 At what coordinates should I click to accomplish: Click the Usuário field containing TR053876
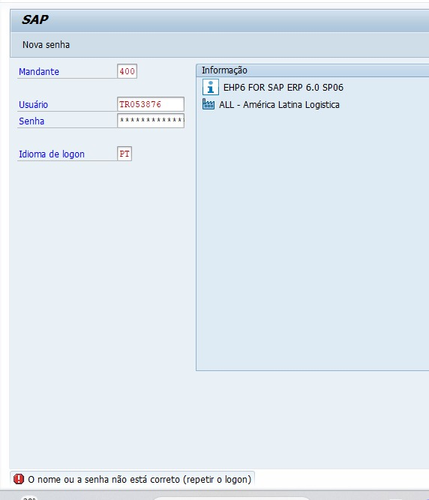click(151, 104)
